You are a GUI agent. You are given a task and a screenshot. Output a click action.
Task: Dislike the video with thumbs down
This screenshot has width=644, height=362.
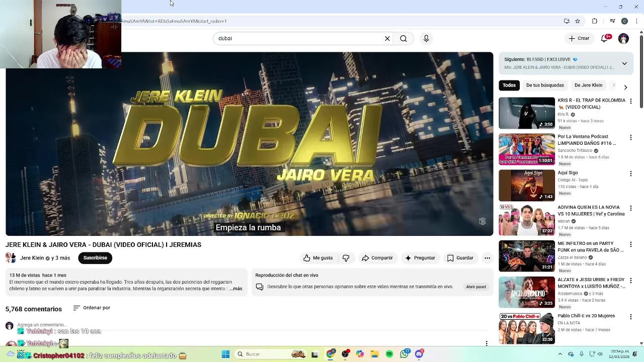[346, 258]
